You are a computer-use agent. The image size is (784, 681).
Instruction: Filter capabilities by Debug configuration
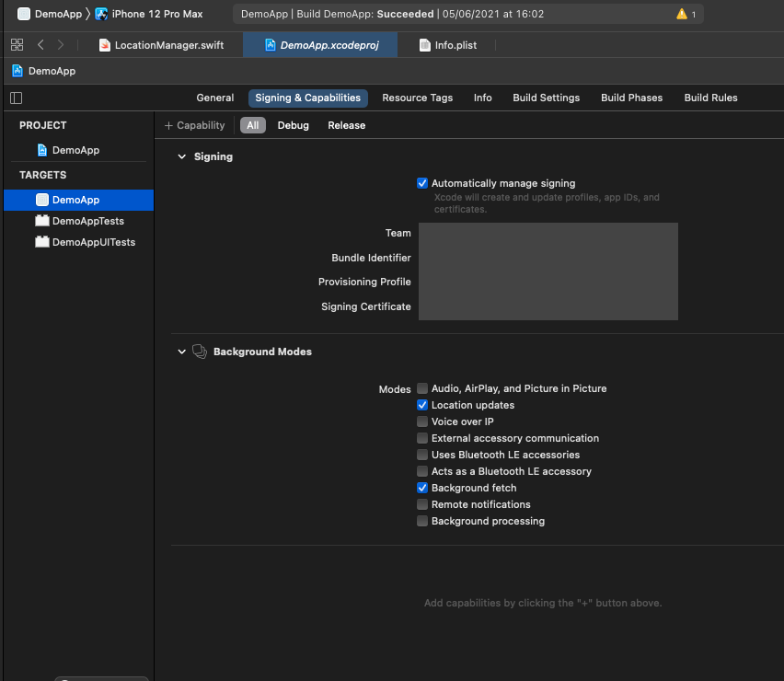pos(293,125)
